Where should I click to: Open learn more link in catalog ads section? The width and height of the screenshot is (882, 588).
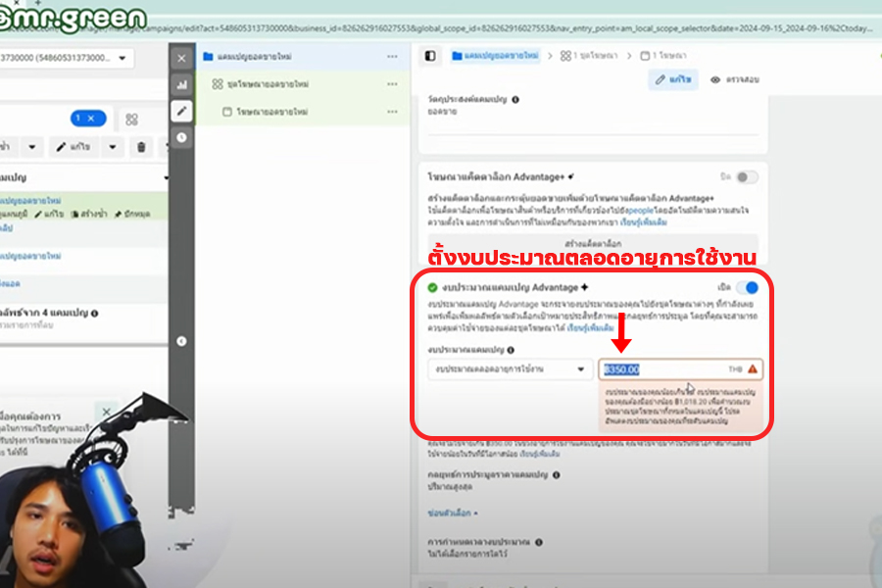coord(644,222)
